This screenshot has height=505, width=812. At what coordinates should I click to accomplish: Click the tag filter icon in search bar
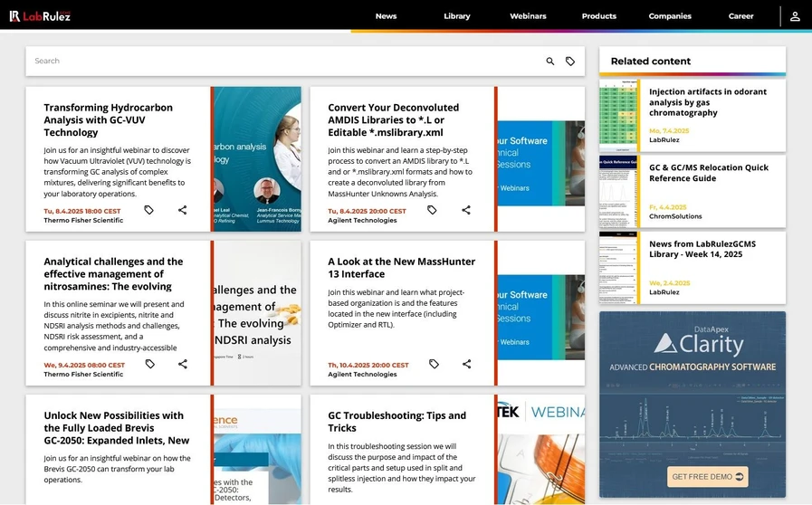[x=570, y=62]
